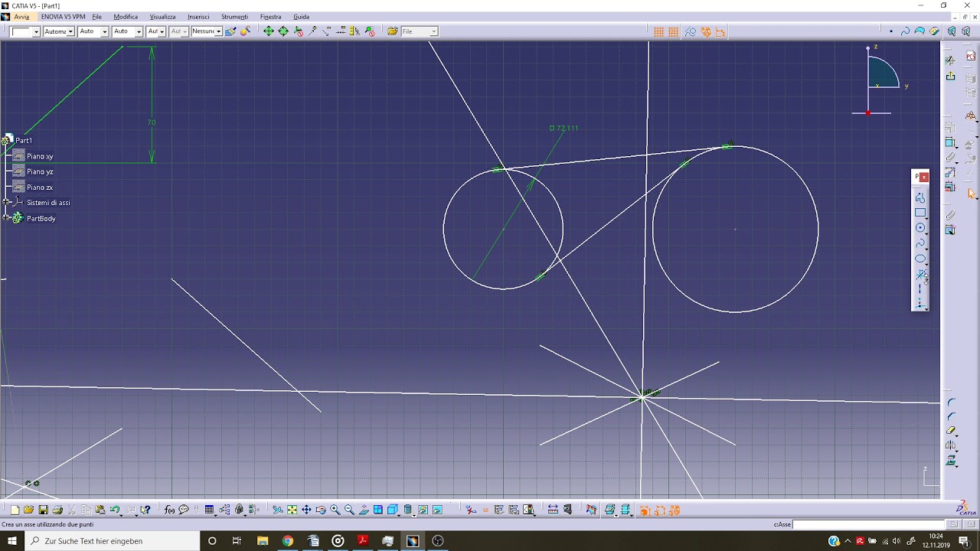Click the Print icon
Image resolution: width=980 pixels, height=551 pixels.
point(57,510)
